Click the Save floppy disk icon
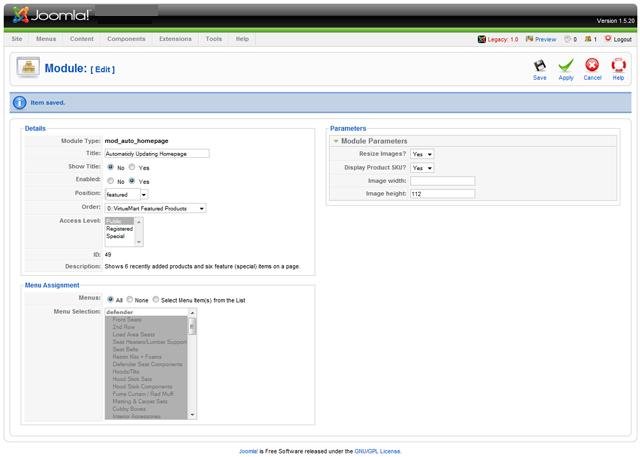This screenshot has height=457, width=640. 540,66
